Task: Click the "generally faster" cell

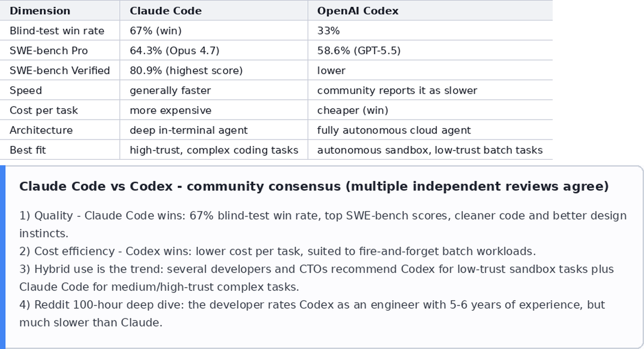Action: click(x=214, y=90)
